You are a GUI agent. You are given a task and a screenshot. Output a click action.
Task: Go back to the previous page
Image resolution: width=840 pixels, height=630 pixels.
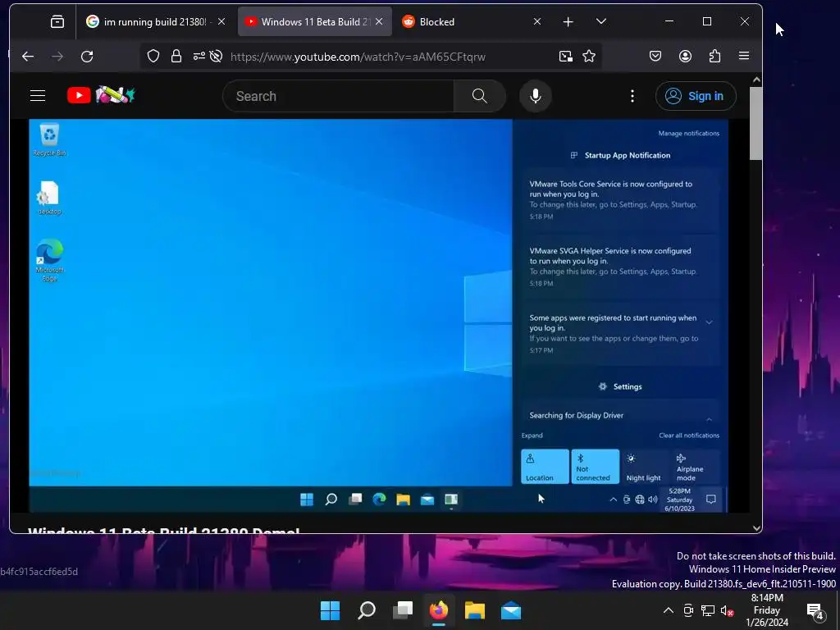tap(28, 57)
